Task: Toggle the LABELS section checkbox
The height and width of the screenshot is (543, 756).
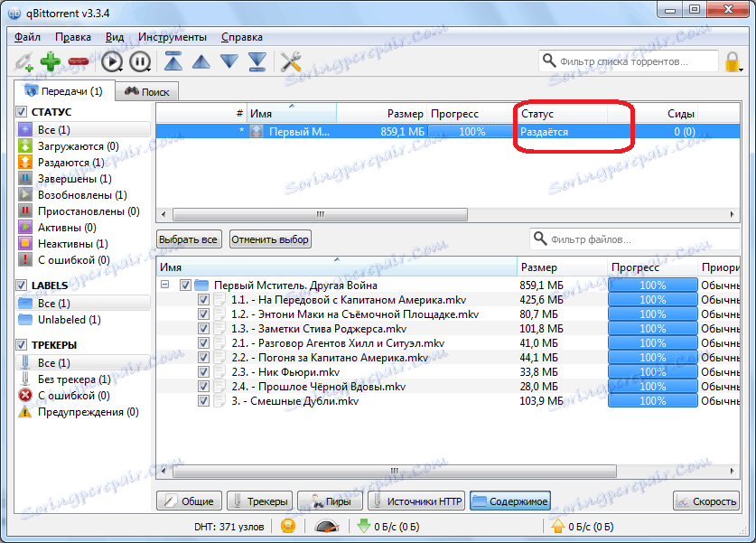Action: pos(21,286)
